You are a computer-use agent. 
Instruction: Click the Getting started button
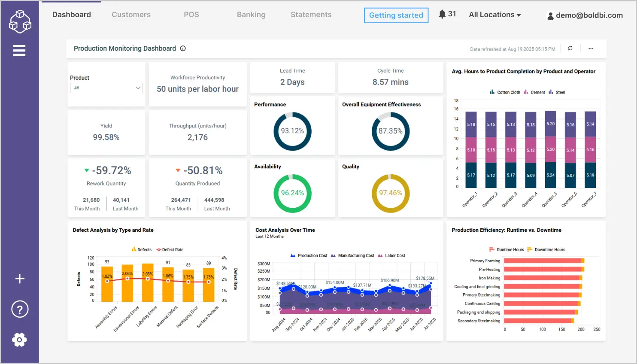396,15
